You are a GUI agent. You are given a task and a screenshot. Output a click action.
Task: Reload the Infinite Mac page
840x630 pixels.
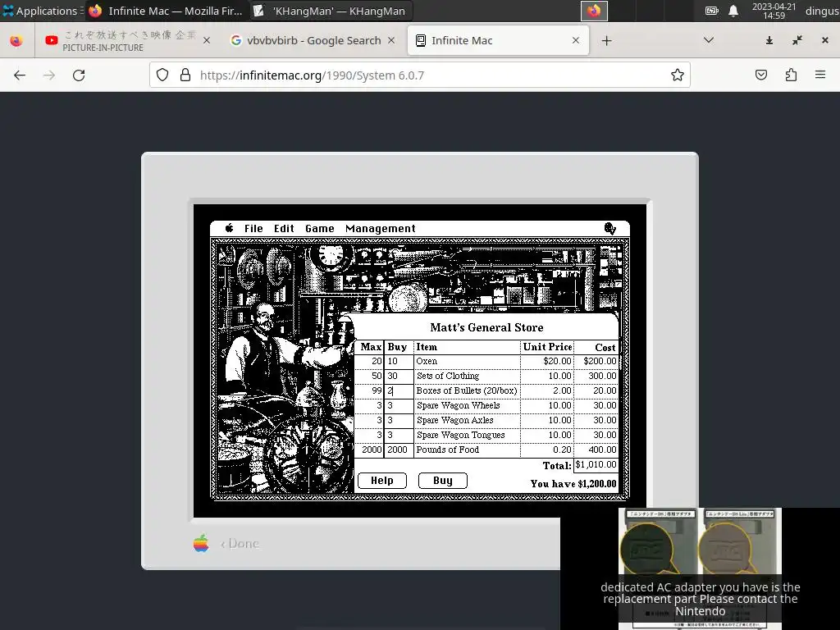click(x=79, y=75)
